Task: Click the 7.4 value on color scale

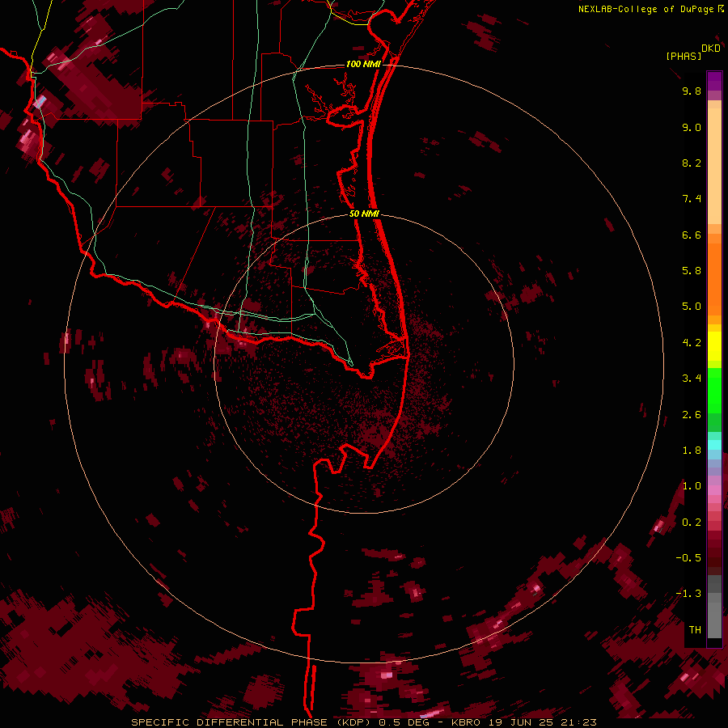Action: (x=692, y=199)
